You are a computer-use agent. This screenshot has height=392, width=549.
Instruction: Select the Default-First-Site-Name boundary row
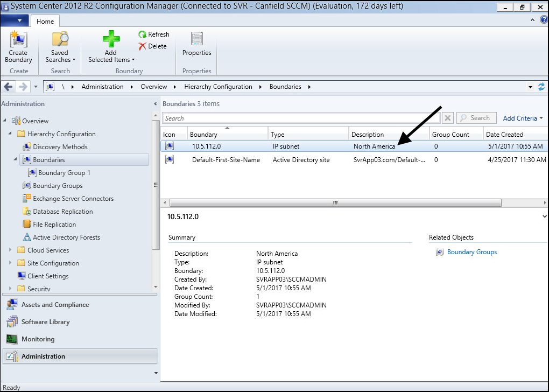point(354,160)
